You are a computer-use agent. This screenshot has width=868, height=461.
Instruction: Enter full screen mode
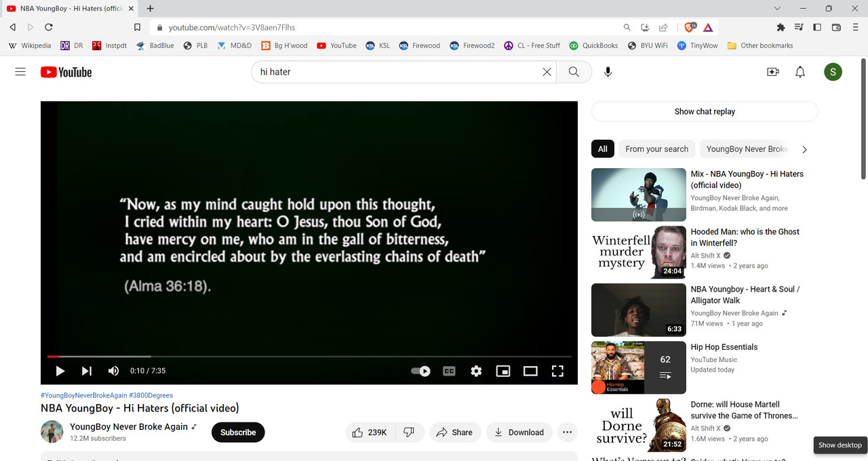[x=557, y=371]
